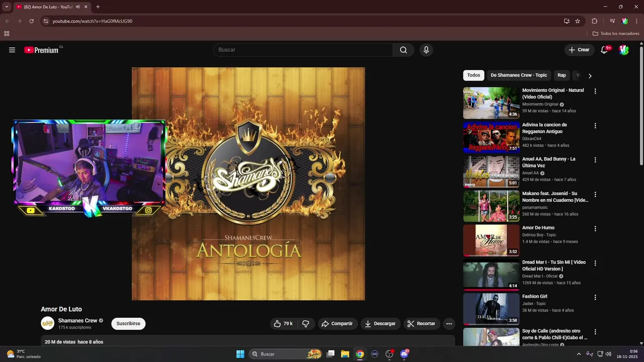644x362 pixels.
Task: Click the Windows taskbar Buscar box
Action: (286, 354)
